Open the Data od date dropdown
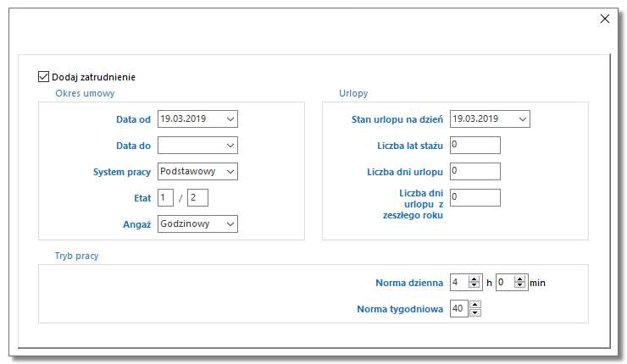This screenshot has height=364, width=627. pyautogui.click(x=230, y=119)
